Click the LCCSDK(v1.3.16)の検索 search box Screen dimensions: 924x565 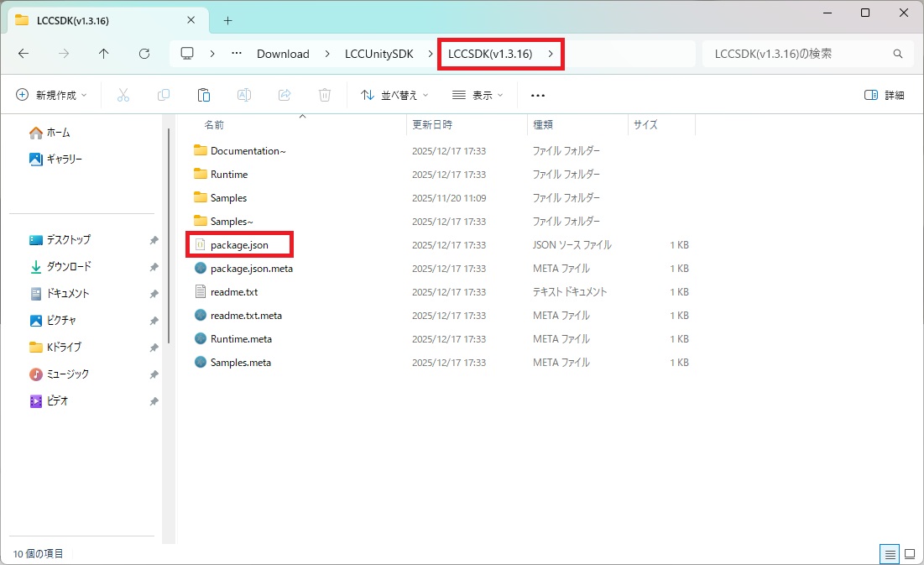[x=807, y=54]
